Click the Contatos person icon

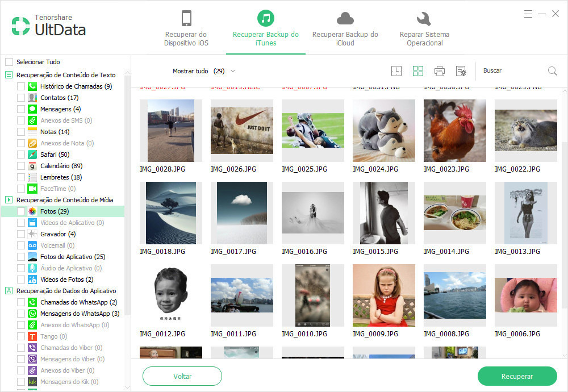tap(32, 98)
